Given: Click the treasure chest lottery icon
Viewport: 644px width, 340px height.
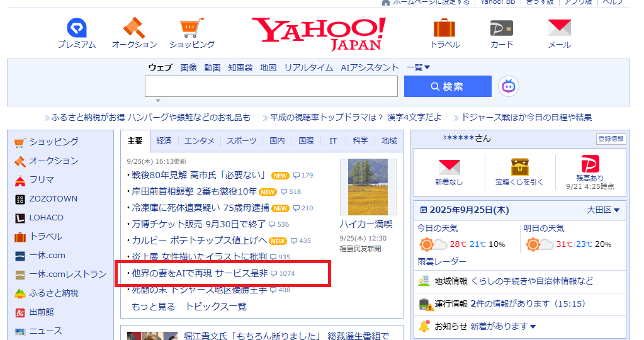Looking at the screenshot, I should [519, 166].
